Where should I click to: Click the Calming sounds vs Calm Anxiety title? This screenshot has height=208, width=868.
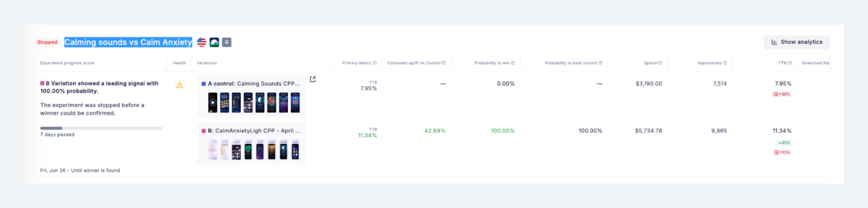(x=128, y=42)
